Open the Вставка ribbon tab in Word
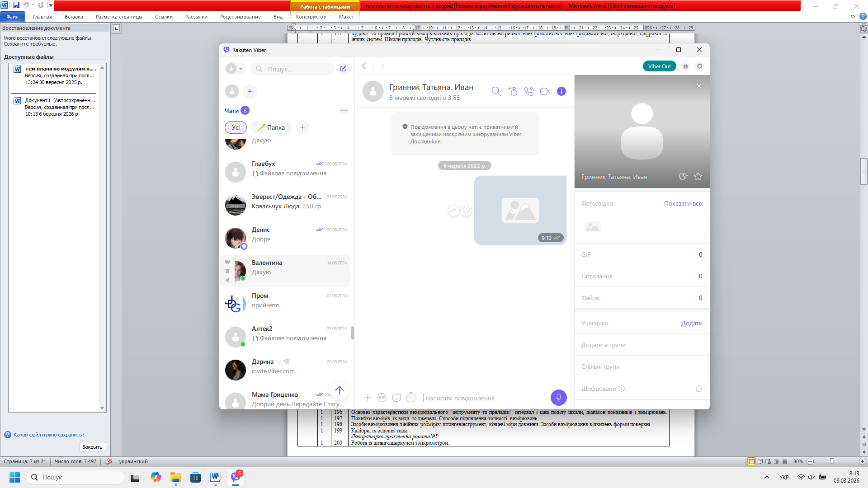Image resolution: width=868 pixels, height=488 pixels. (74, 17)
